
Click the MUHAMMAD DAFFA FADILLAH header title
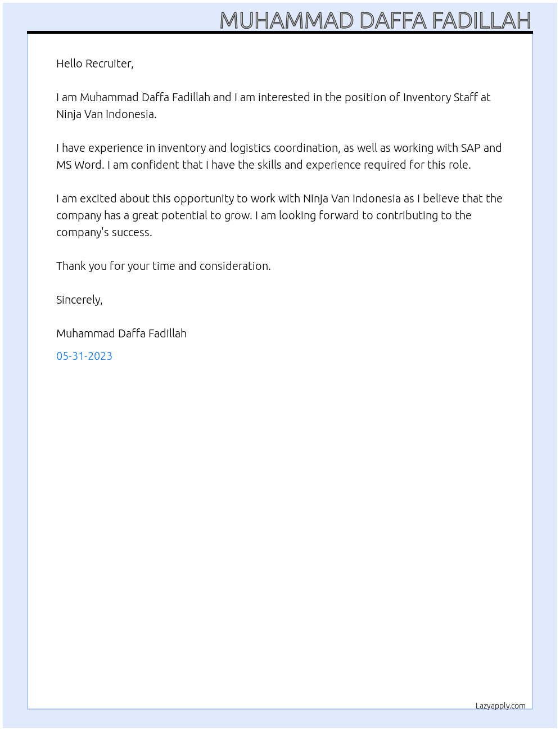click(375, 20)
